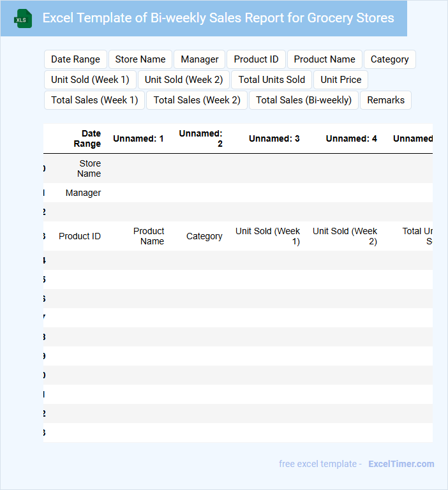Select the Category tag button
448x490 pixels.
click(x=389, y=59)
